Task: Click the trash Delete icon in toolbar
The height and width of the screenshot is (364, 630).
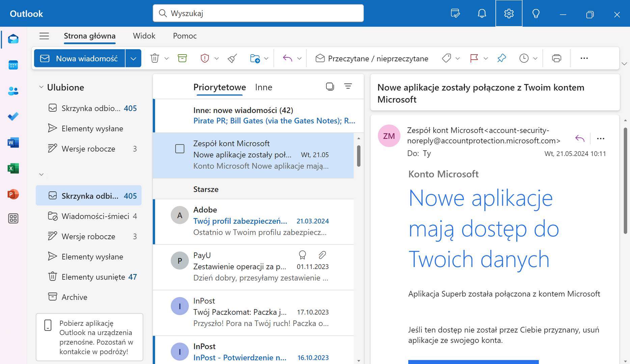Action: click(155, 58)
